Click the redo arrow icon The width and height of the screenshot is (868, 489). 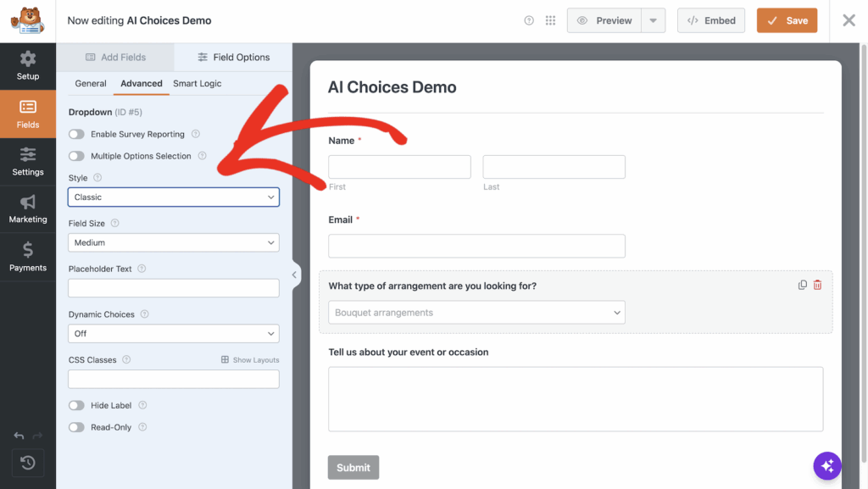click(x=37, y=436)
